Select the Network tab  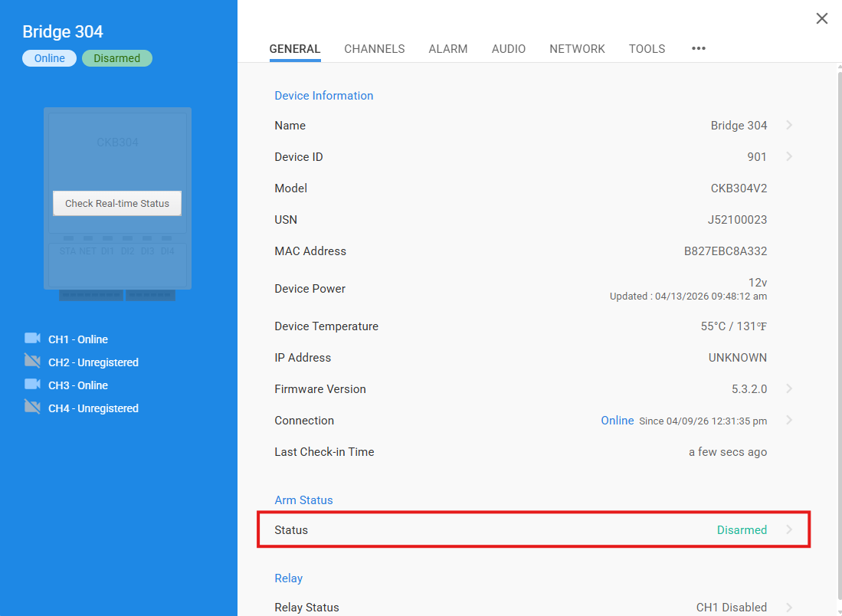click(x=577, y=48)
